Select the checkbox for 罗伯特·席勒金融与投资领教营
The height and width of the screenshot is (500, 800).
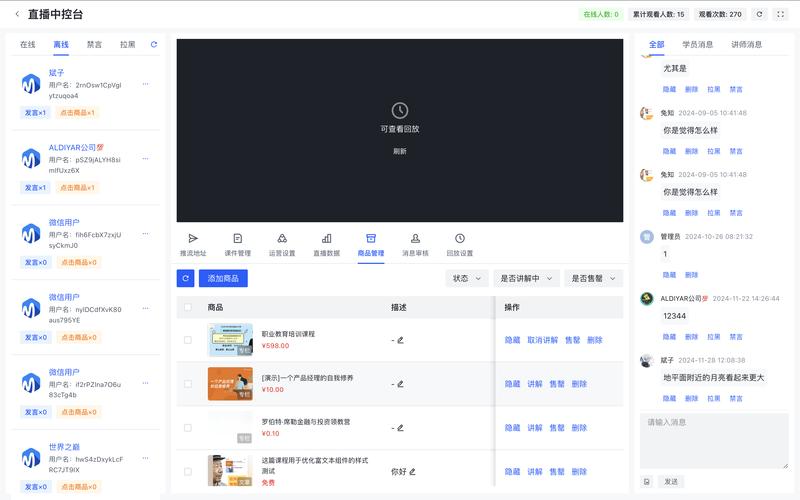pyautogui.click(x=187, y=427)
